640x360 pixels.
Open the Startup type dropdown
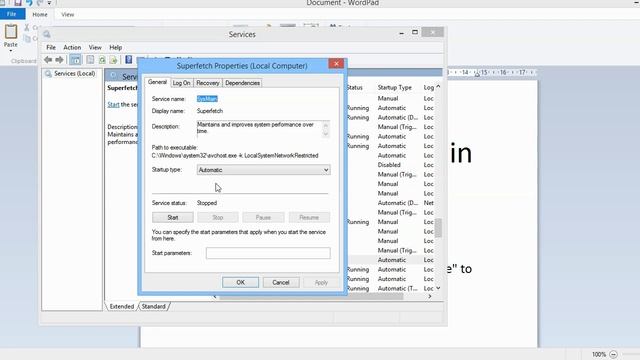[x=264, y=170]
